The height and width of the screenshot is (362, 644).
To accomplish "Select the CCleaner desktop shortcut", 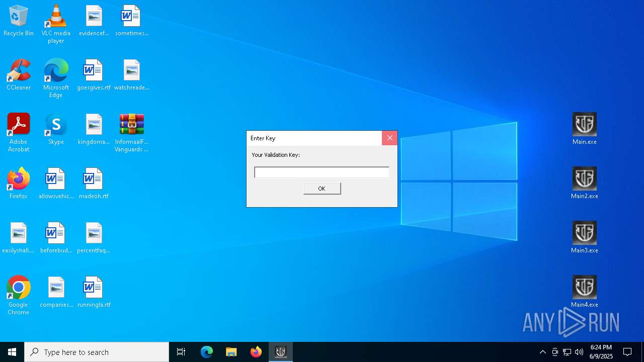I will click(19, 75).
